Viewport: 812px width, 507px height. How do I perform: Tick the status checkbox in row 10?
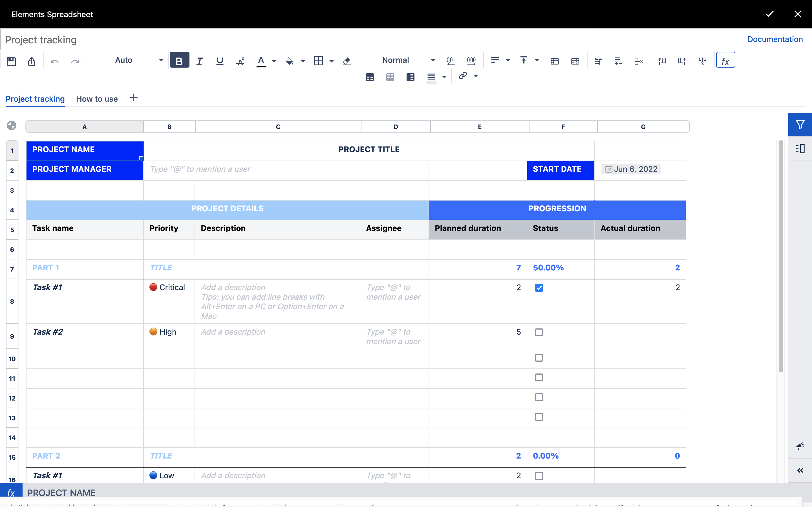click(539, 358)
